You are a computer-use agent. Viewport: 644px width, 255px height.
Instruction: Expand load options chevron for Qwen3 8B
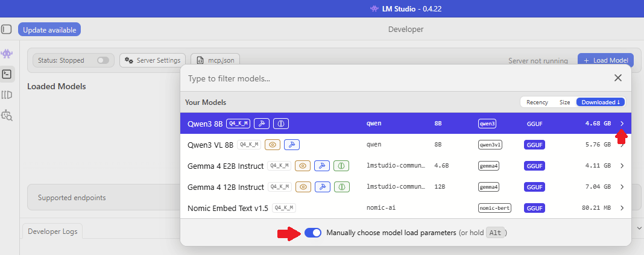(622, 123)
